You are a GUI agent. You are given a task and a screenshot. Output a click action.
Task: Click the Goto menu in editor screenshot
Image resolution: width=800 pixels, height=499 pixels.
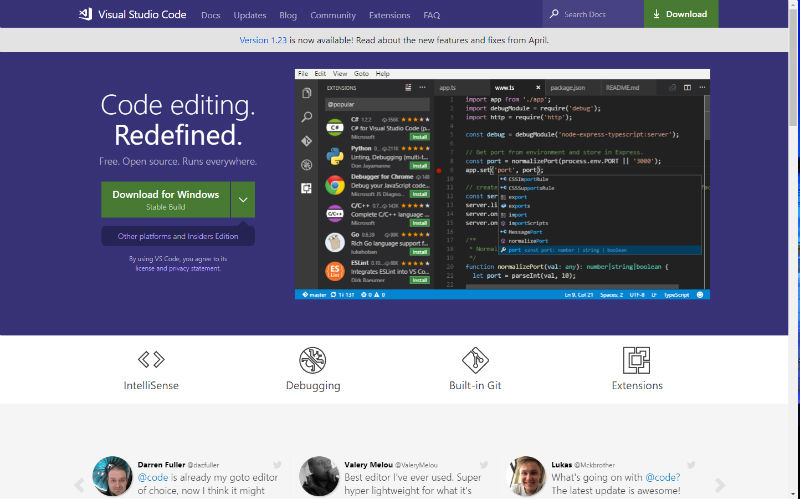361,73
